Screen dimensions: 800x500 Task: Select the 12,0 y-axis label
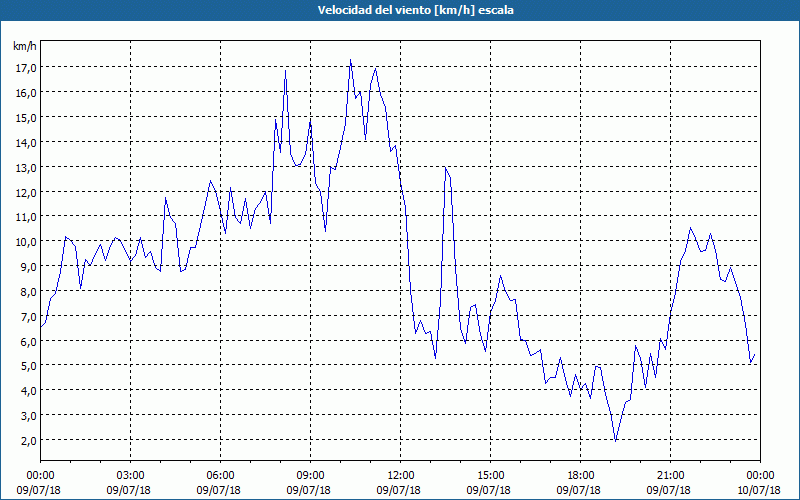pos(26,193)
